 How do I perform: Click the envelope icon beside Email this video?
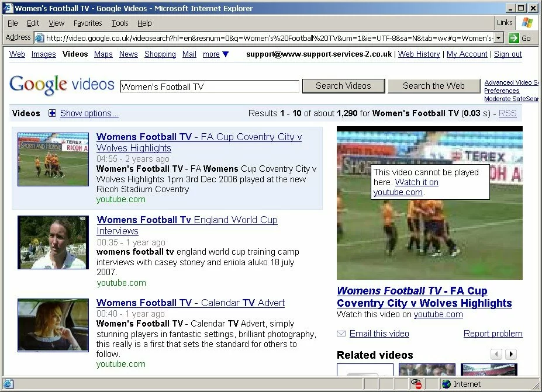[341, 334]
